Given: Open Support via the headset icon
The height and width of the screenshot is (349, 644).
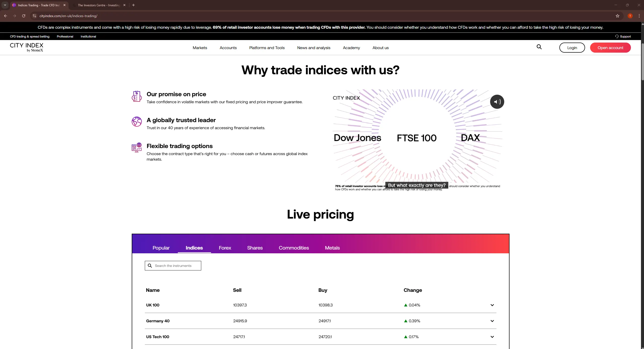Looking at the screenshot, I should [x=617, y=36].
